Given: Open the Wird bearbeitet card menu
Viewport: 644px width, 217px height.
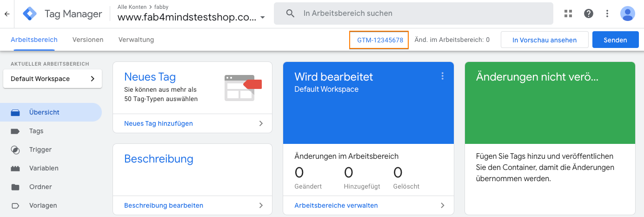Looking at the screenshot, I should pos(442,76).
